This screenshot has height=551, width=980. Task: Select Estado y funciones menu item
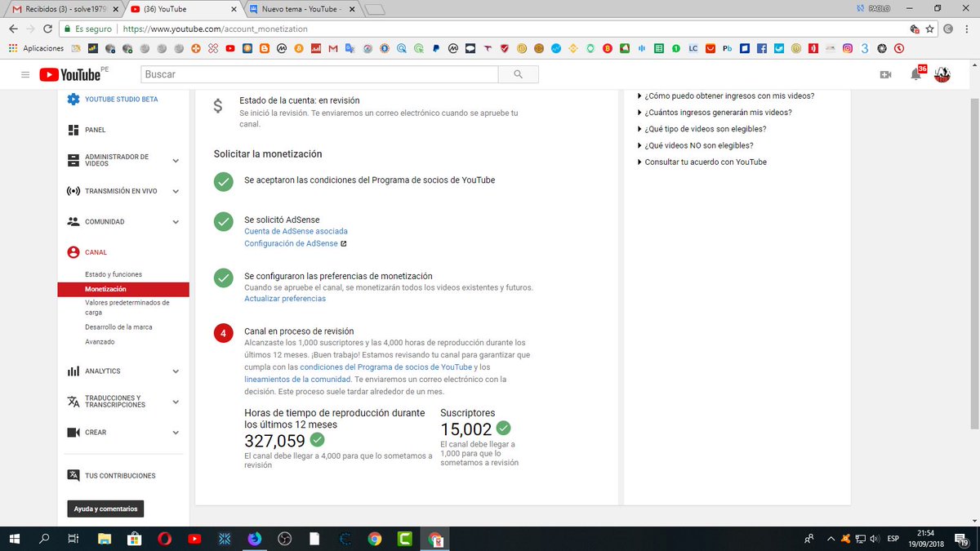click(114, 274)
